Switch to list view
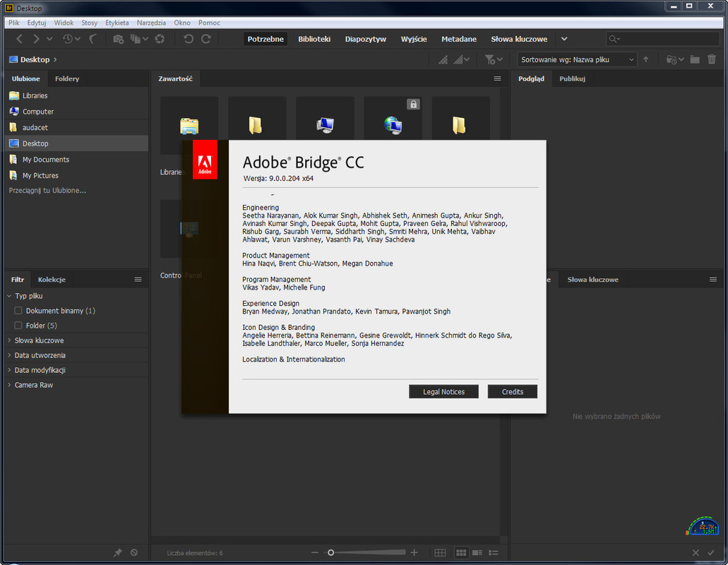The image size is (728, 565). point(494,552)
